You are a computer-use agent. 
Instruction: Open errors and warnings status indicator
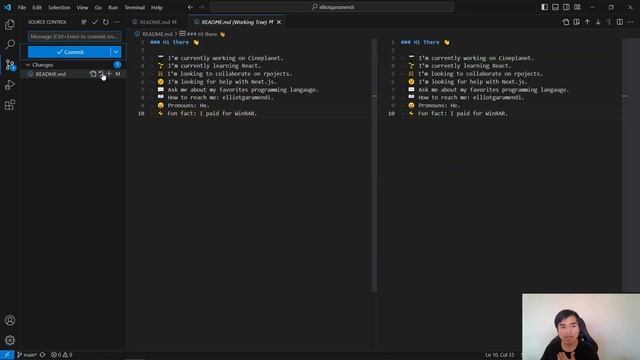[x=62, y=355]
